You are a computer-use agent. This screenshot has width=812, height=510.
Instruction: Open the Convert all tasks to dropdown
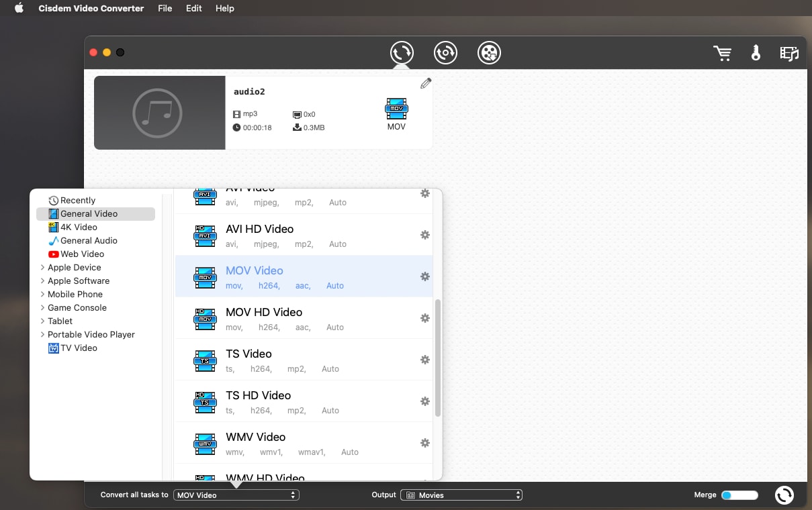(x=236, y=495)
